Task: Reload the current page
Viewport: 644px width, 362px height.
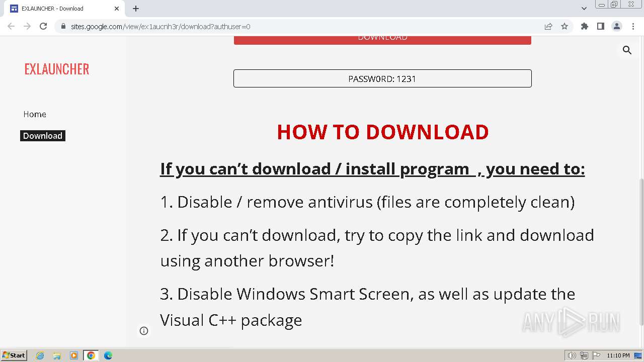Action: (43, 26)
